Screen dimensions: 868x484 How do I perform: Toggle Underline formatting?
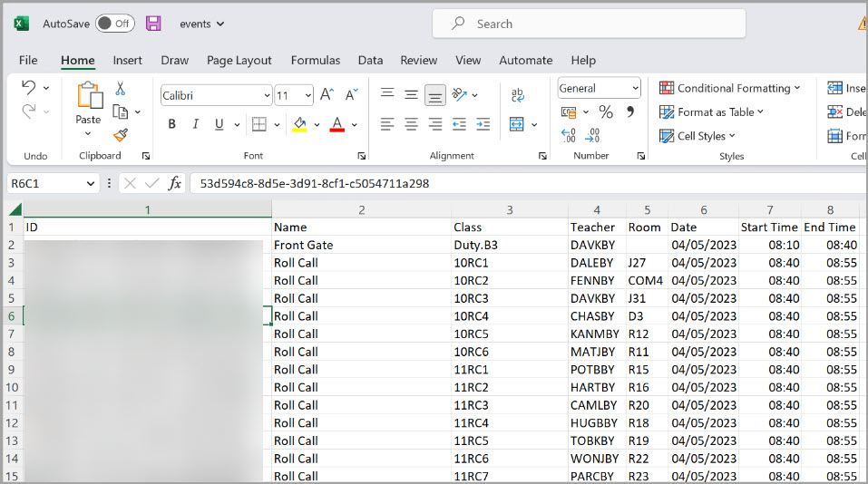pyautogui.click(x=219, y=124)
